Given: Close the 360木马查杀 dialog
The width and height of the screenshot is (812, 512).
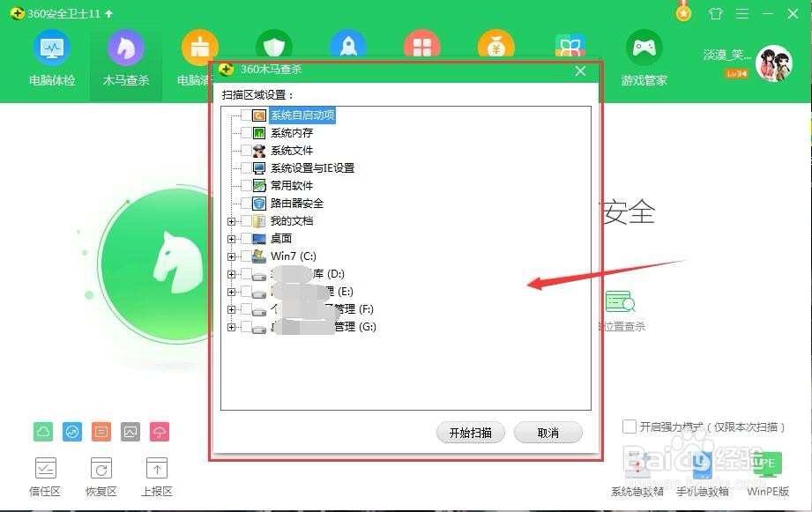Looking at the screenshot, I should (580, 70).
